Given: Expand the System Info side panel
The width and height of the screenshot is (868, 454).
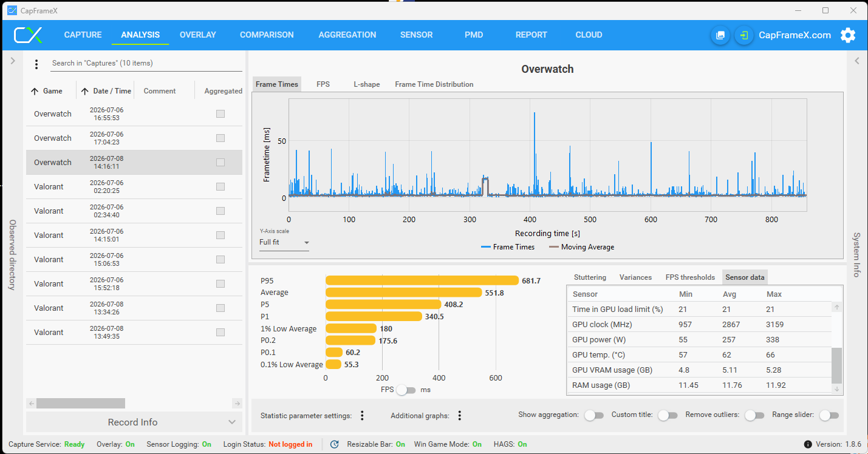Looking at the screenshot, I should pos(856,61).
